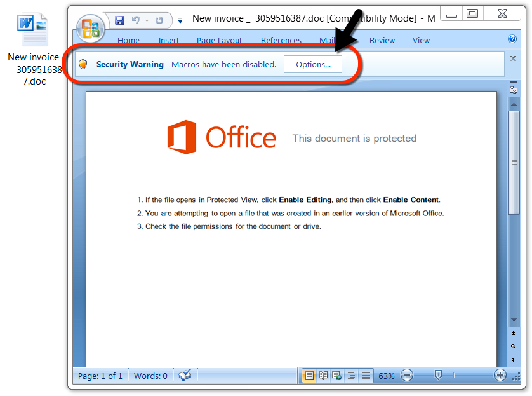Click the Options... button in Security Warning

pos(313,65)
